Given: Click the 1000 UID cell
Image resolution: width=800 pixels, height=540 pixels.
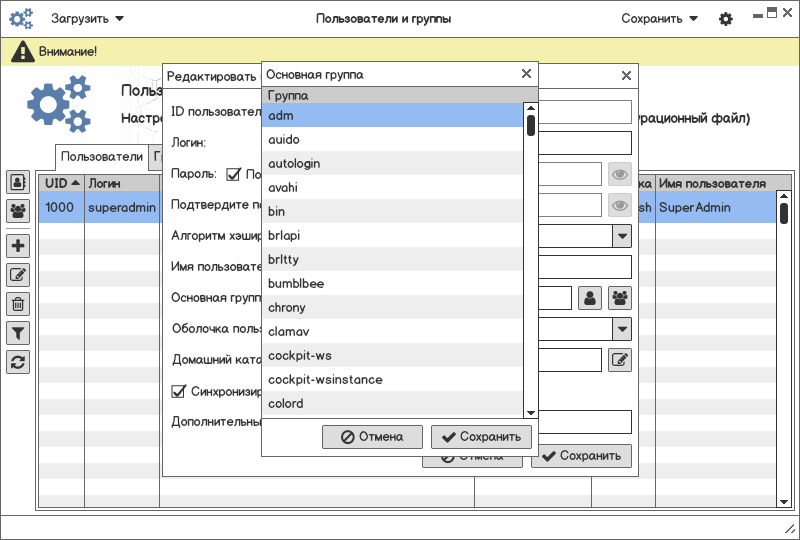Looking at the screenshot, I should coord(61,207).
